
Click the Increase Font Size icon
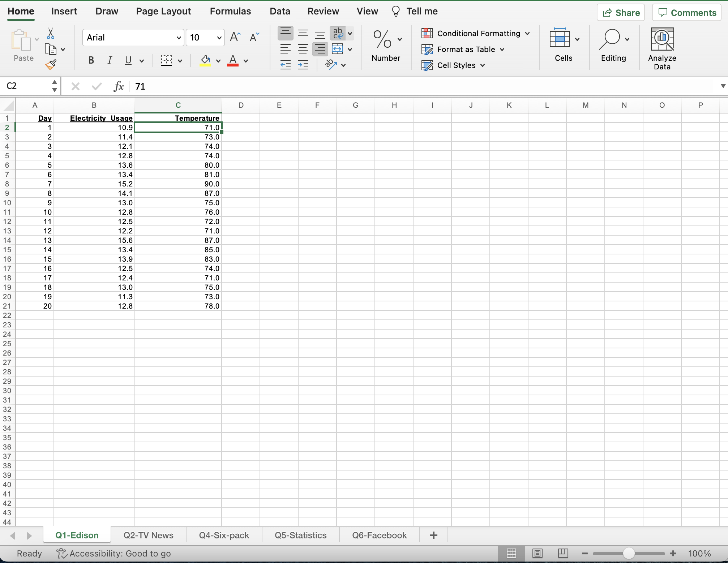235,37
